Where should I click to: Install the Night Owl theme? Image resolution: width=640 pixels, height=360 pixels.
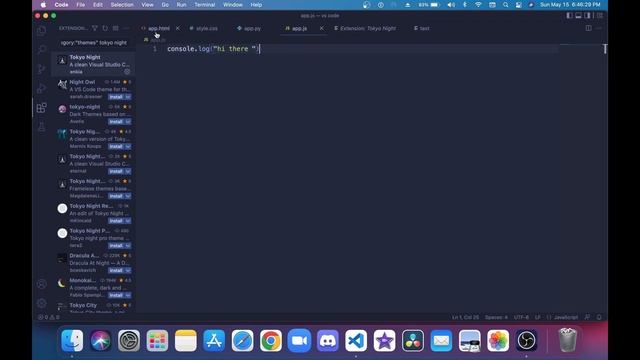(116, 97)
